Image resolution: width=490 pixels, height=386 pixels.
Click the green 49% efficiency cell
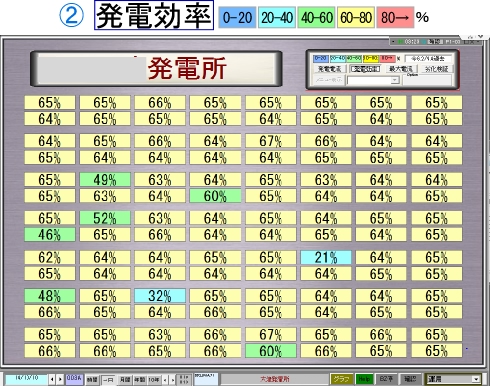[105, 180]
